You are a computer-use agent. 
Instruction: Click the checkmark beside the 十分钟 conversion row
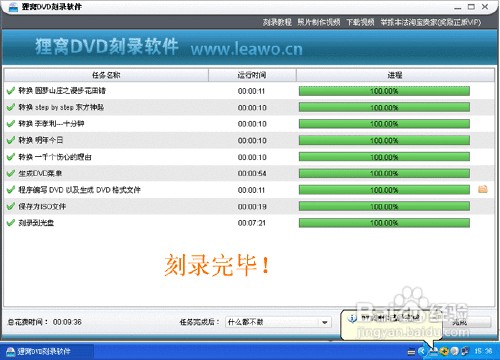tap(11, 124)
